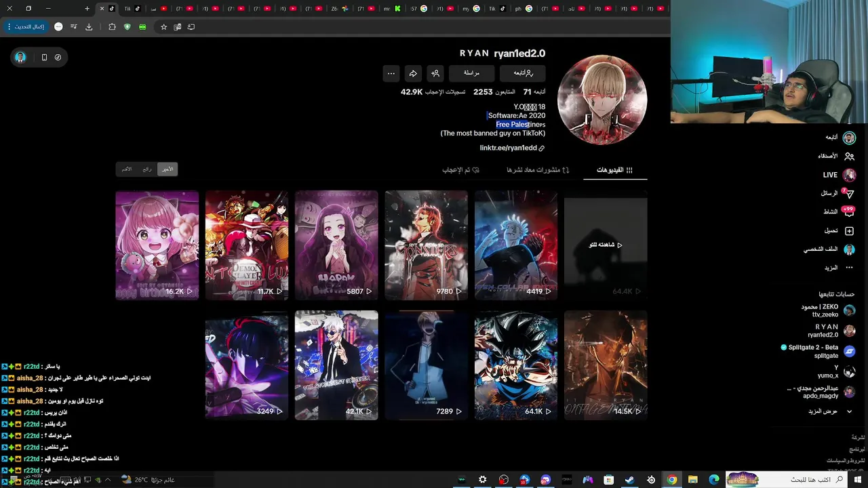Open the Chrome downloads icon
868x488 pixels.
click(89, 26)
